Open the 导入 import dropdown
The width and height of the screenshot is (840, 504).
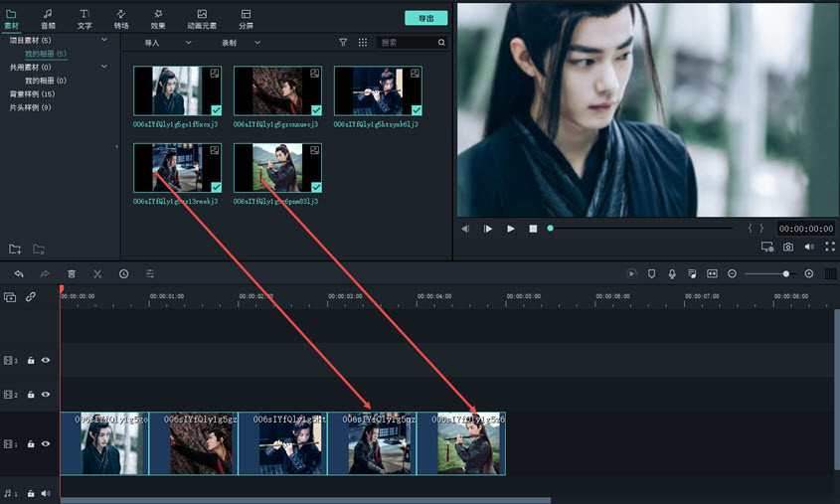[168, 43]
